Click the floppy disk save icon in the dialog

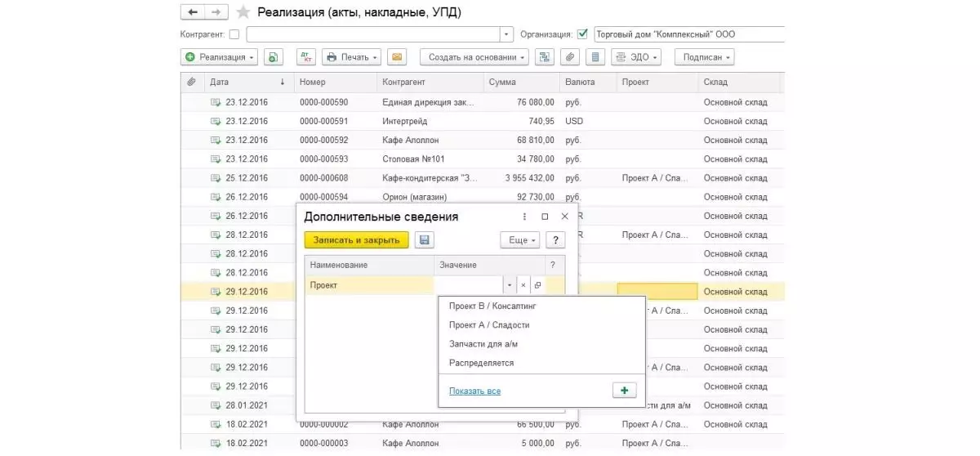(423, 239)
